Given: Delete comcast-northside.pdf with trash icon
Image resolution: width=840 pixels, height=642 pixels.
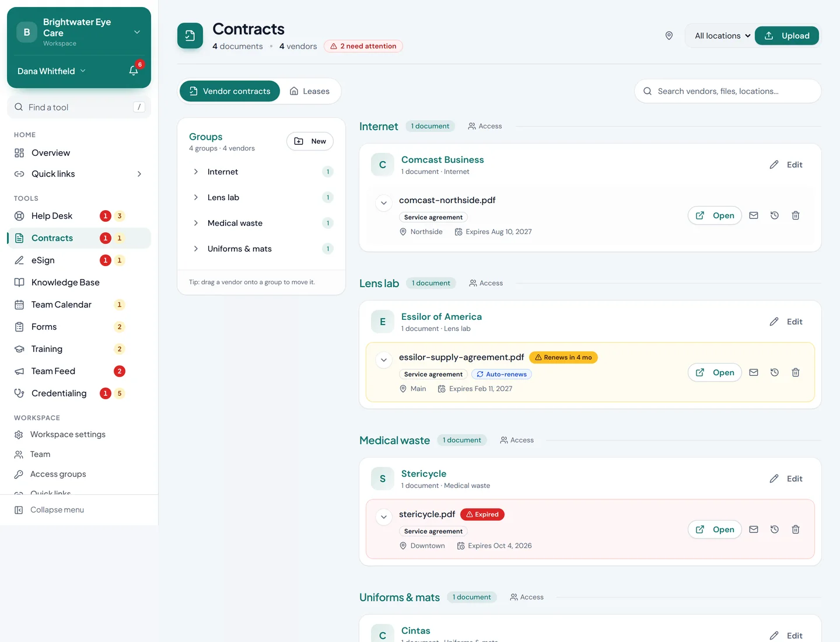Looking at the screenshot, I should pyautogui.click(x=796, y=215).
